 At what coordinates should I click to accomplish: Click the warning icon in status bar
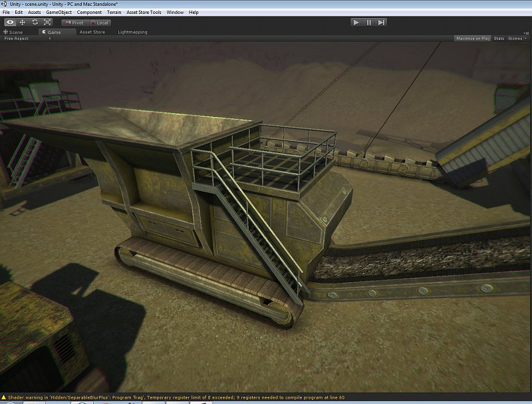coord(4,397)
